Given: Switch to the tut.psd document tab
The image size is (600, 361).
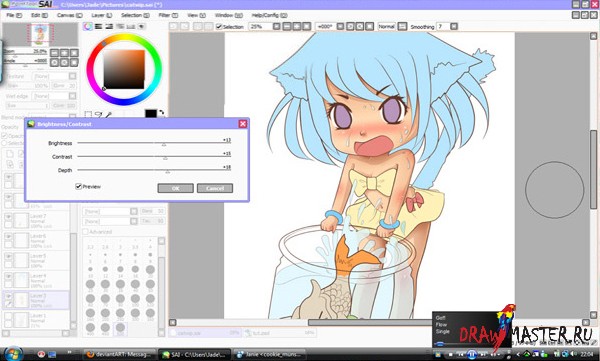Looking at the screenshot, I should click(x=280, y=333).
